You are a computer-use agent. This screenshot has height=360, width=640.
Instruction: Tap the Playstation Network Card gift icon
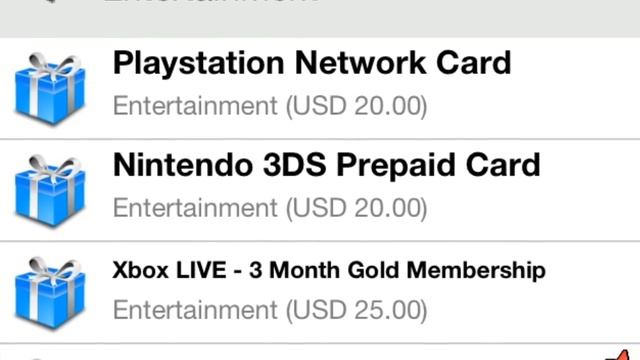click(50, 89)
